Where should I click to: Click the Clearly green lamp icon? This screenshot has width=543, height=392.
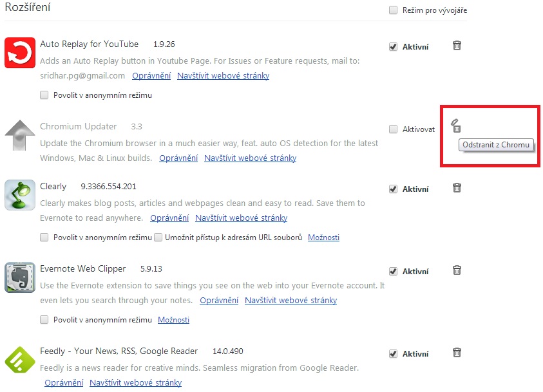[x=20, y=195]
